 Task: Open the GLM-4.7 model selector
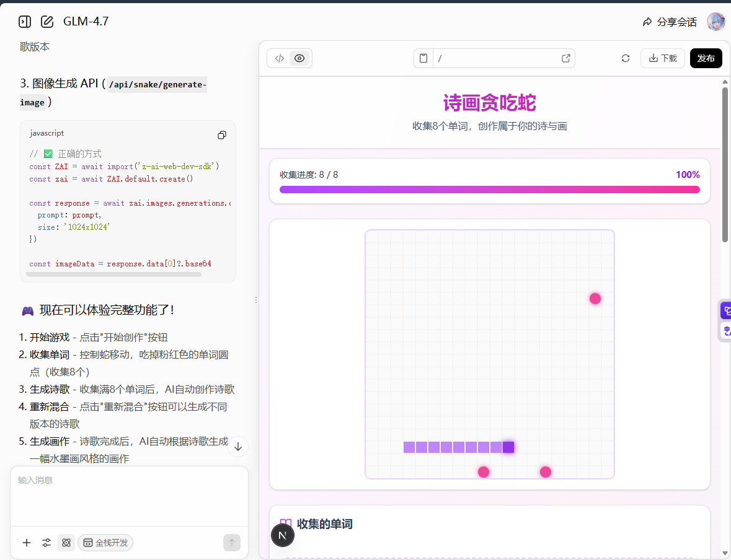pyautogui.click(x=86, y=22)
